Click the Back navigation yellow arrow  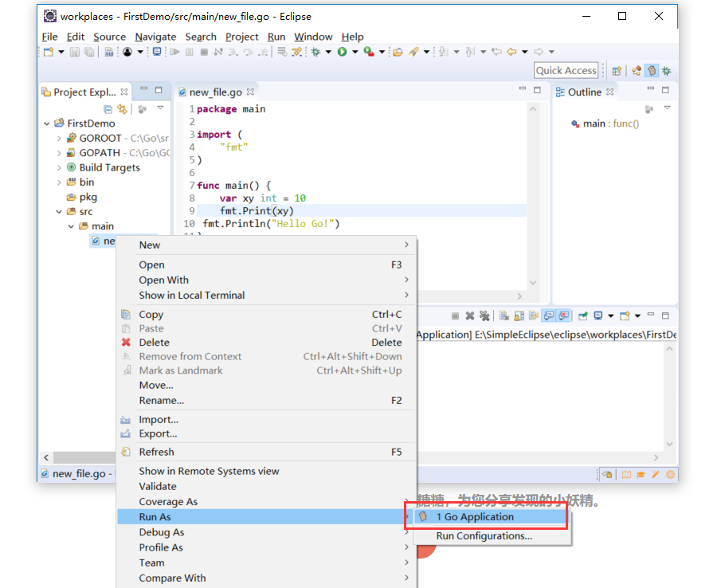click(x=511, y=52)
